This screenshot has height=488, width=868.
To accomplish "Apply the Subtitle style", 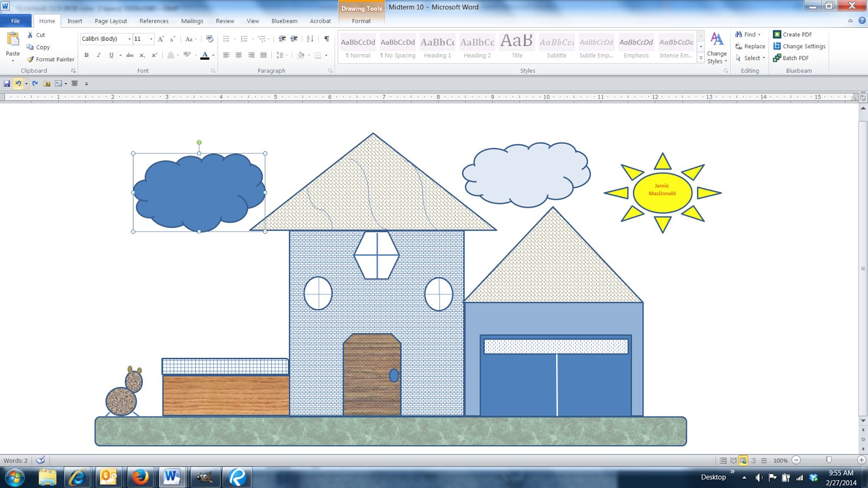I will [557, 47].
